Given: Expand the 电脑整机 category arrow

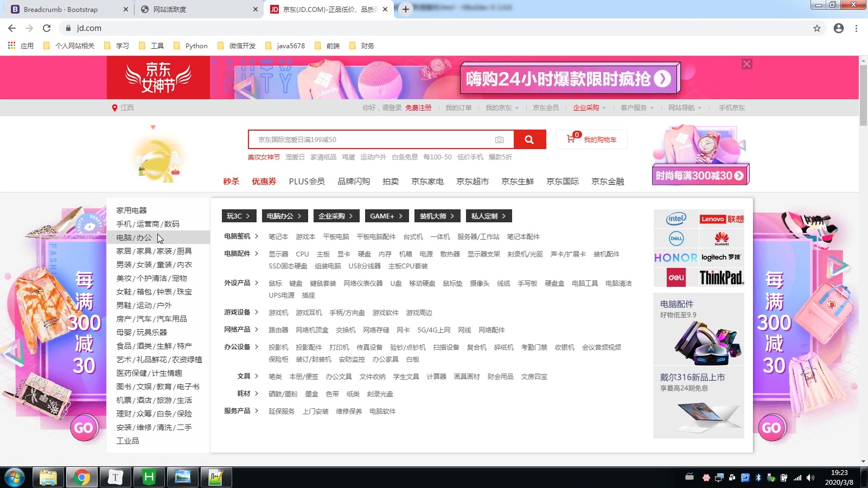Looking at the screenshot, I should pyautogui.click(x=257, y=236).
